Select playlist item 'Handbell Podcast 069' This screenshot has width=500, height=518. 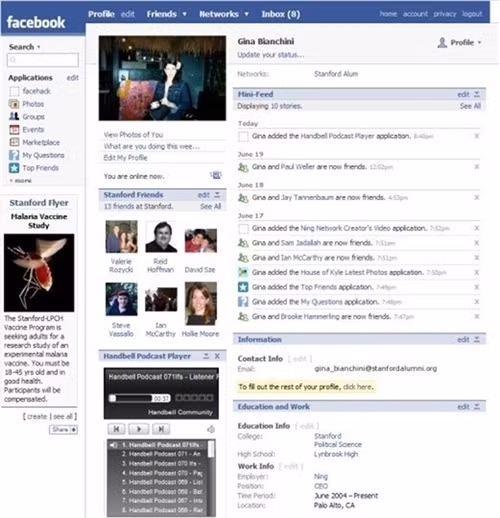tap(161, 482)
